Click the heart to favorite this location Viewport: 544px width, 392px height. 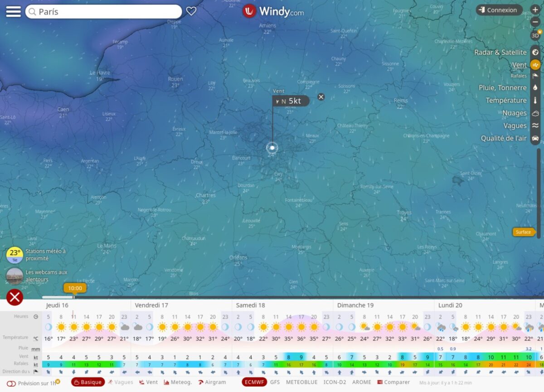(191, 11)
